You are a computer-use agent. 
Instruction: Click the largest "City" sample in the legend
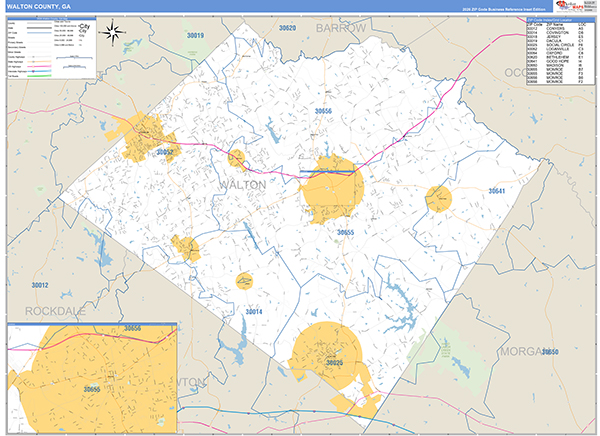[x=85, y=26]
